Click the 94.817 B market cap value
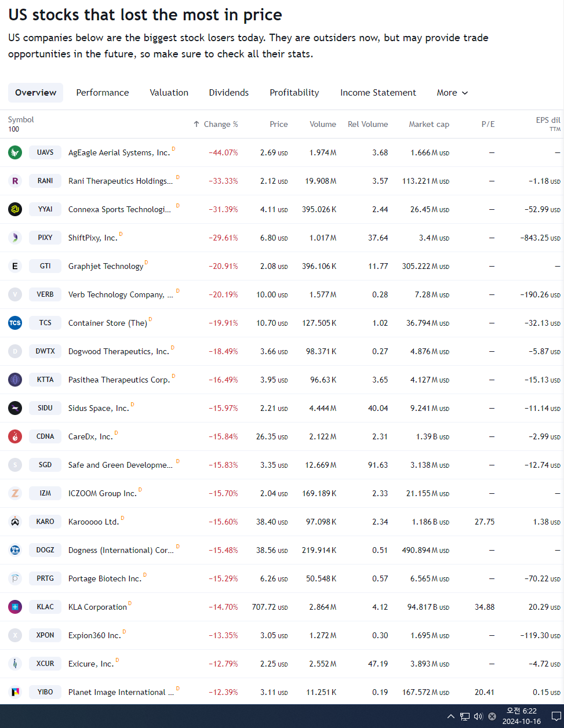The width and height of the screenshot is (564, 728). (x=428, y=607)
